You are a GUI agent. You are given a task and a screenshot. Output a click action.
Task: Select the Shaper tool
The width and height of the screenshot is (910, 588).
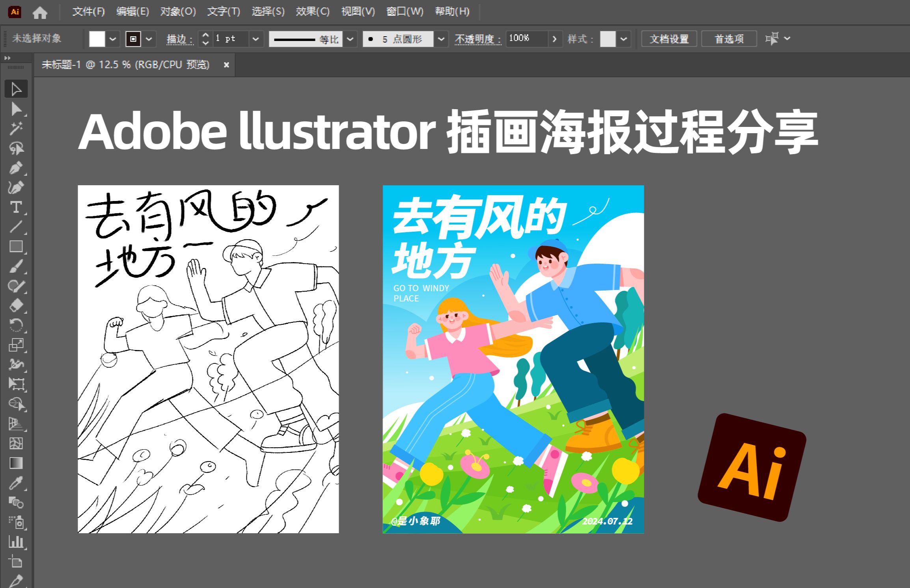(16, 286)
